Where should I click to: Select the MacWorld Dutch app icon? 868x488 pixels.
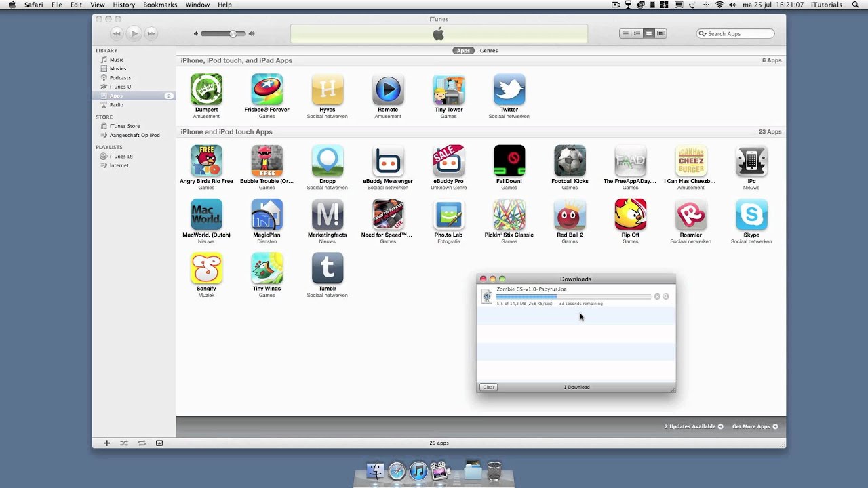(x=206, y=215)
